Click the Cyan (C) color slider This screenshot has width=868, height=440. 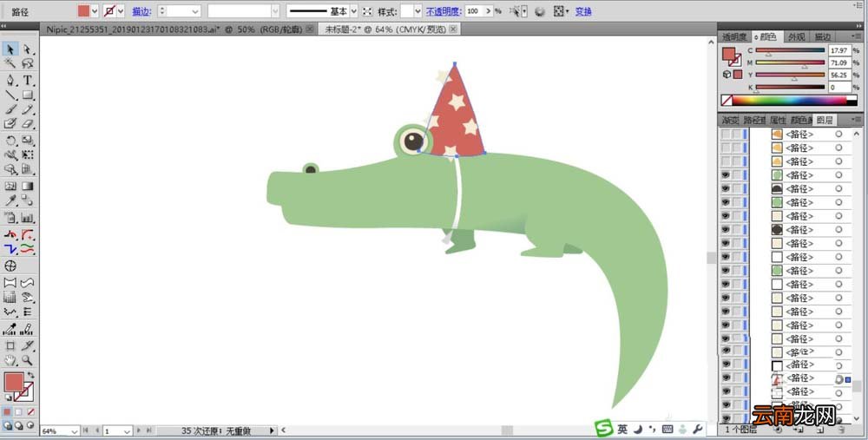[x=790, y=50]
